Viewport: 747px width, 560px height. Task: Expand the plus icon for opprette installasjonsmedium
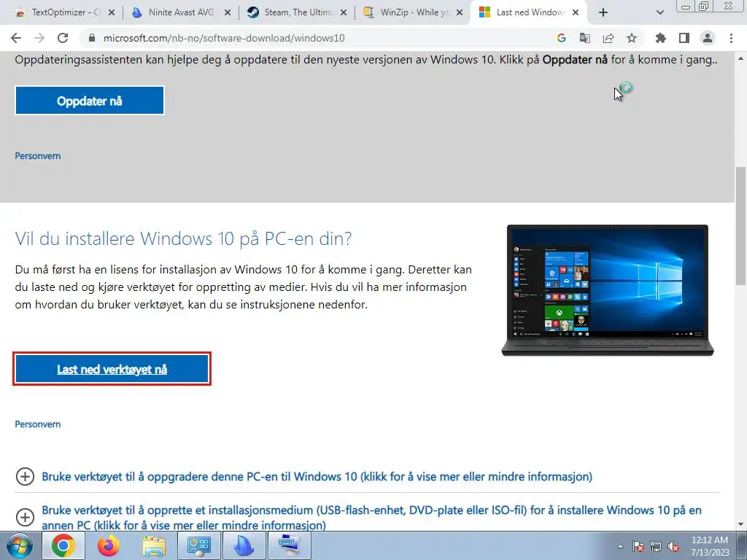pyautogui.click(x=26, y=517)
